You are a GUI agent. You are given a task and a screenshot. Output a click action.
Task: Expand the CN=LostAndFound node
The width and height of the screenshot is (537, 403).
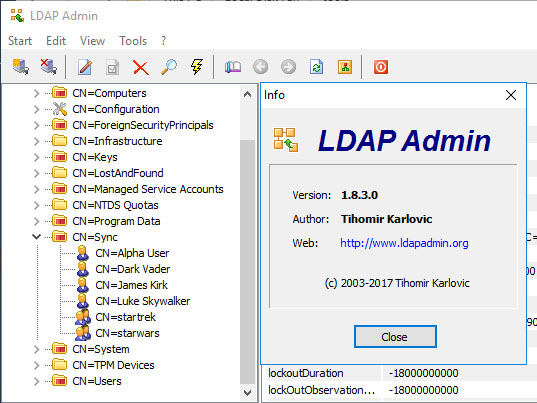tap(37, 173)
